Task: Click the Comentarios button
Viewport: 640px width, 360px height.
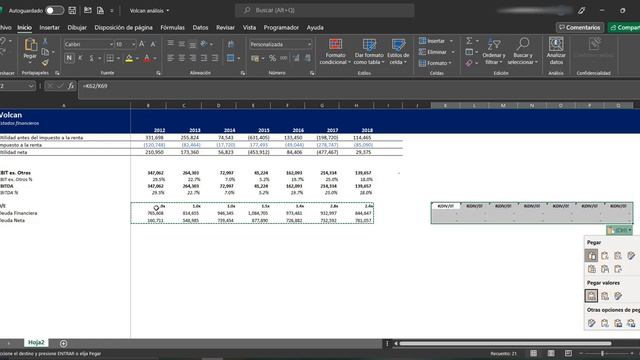Action: tap(580, 27)
